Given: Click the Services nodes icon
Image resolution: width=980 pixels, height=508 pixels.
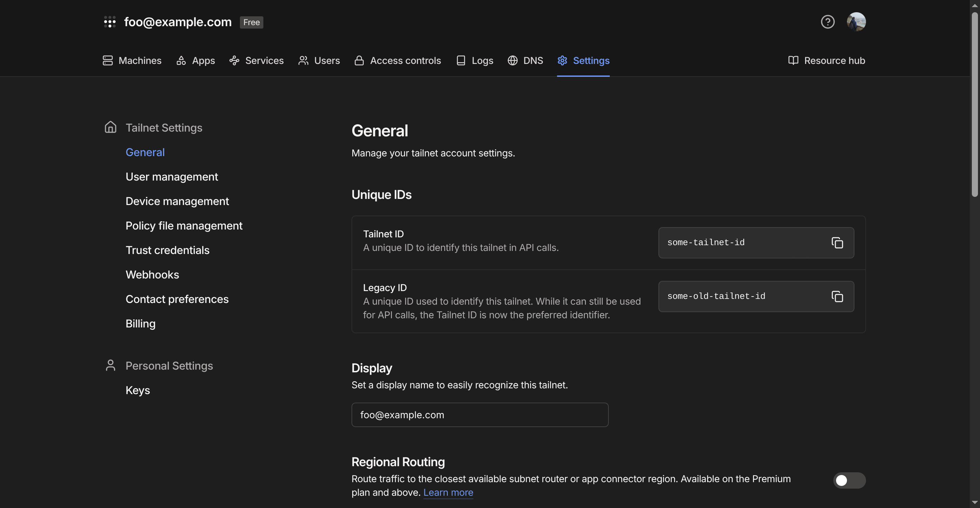Looking at the screenshot, I should 234,61.
